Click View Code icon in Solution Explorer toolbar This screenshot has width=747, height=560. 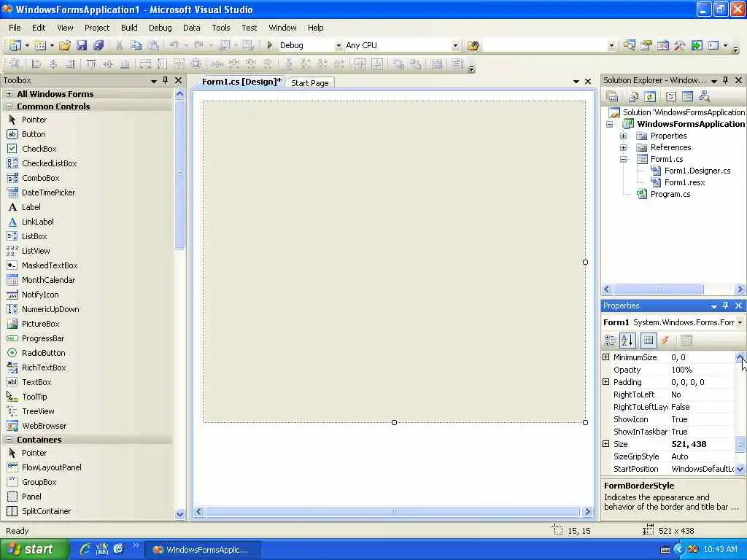[x=671, y=97]
